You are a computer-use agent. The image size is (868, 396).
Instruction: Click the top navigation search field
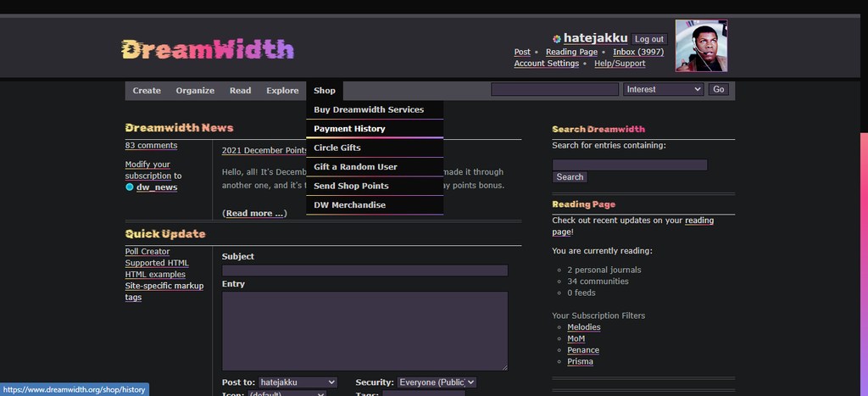pos(554,89)
